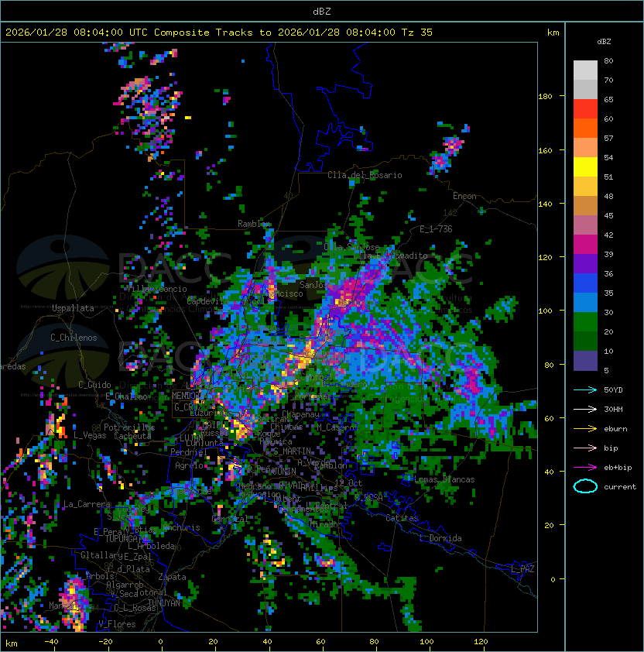Click the yellow eburn arrow in legend
Image resolution: width=644 pixels, height=652 pixels.
[585, 429]
